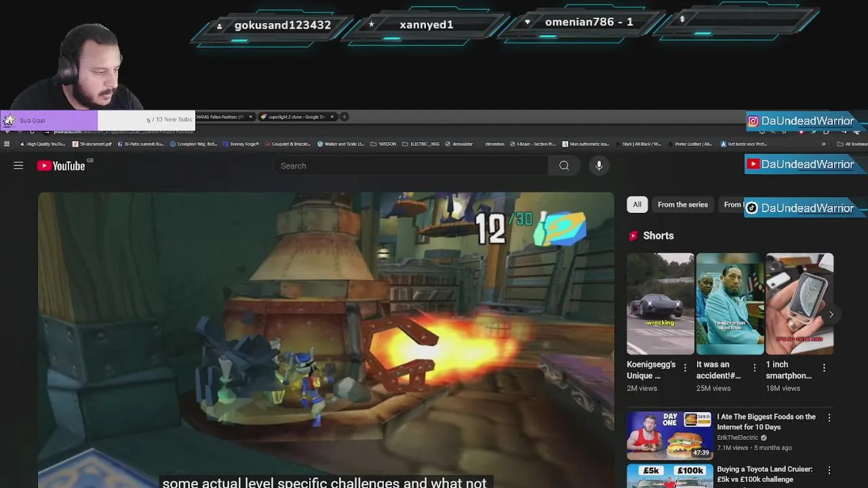Open 'Het beste voor Prof...' bookmark

(x=744, y=144)
